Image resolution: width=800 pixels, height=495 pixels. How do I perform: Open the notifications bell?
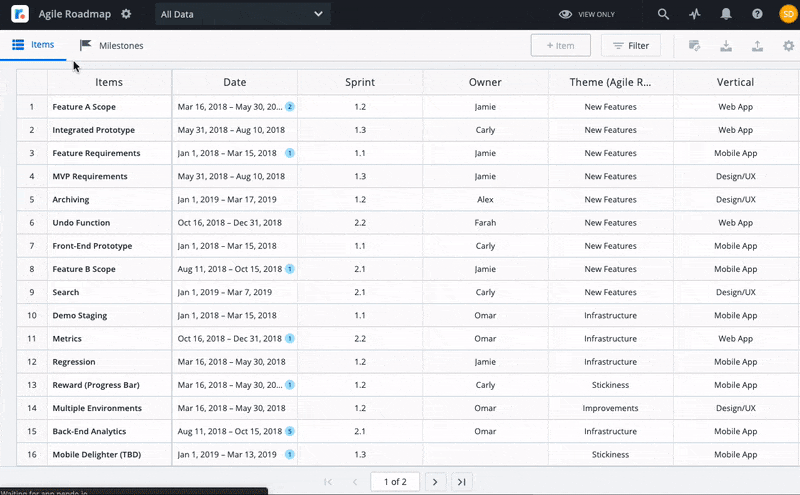click(x=726, y=14)
